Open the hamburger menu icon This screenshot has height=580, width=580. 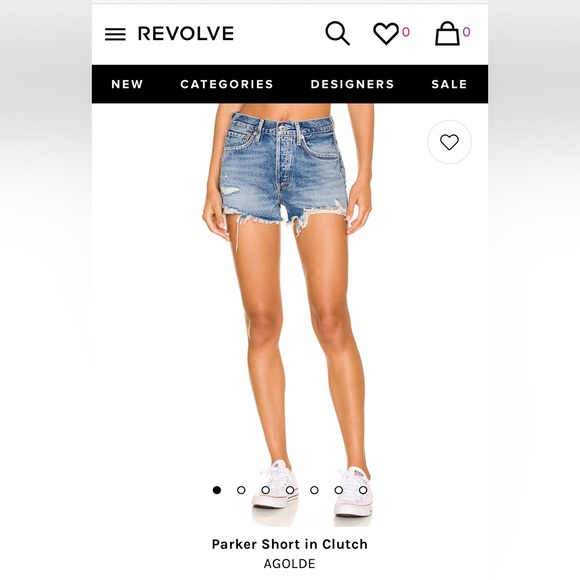115,34
